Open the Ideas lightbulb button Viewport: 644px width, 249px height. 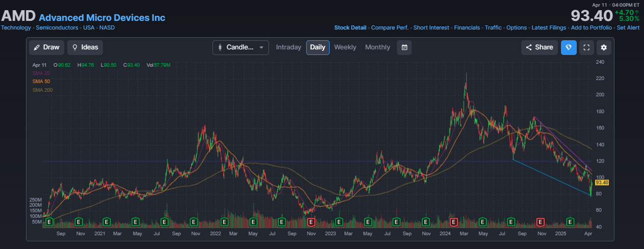[85, 47]
